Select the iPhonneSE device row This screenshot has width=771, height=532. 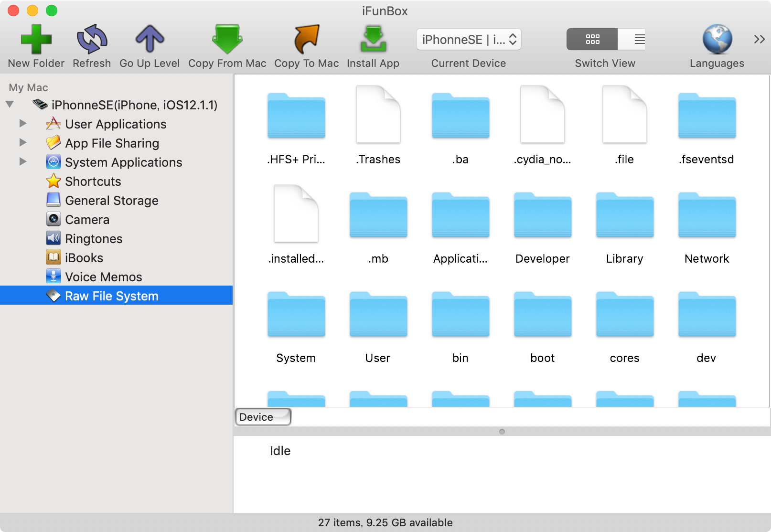tap(125, 105)
